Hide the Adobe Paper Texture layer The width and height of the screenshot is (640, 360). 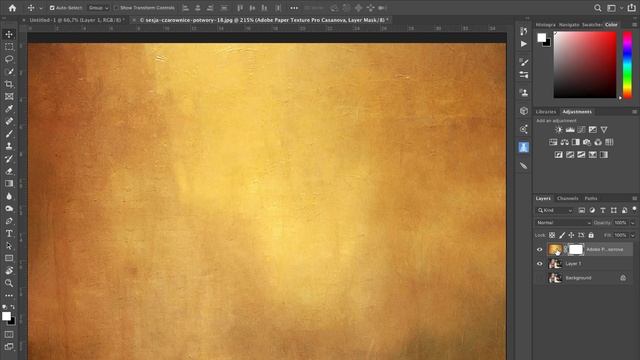pyautogui.click(x=540, y=249)
